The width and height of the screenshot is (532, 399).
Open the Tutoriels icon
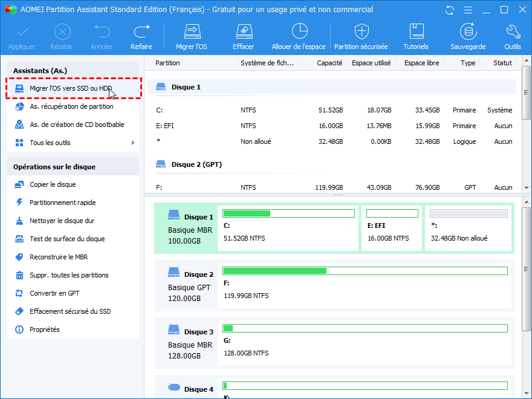click(416, 36)
